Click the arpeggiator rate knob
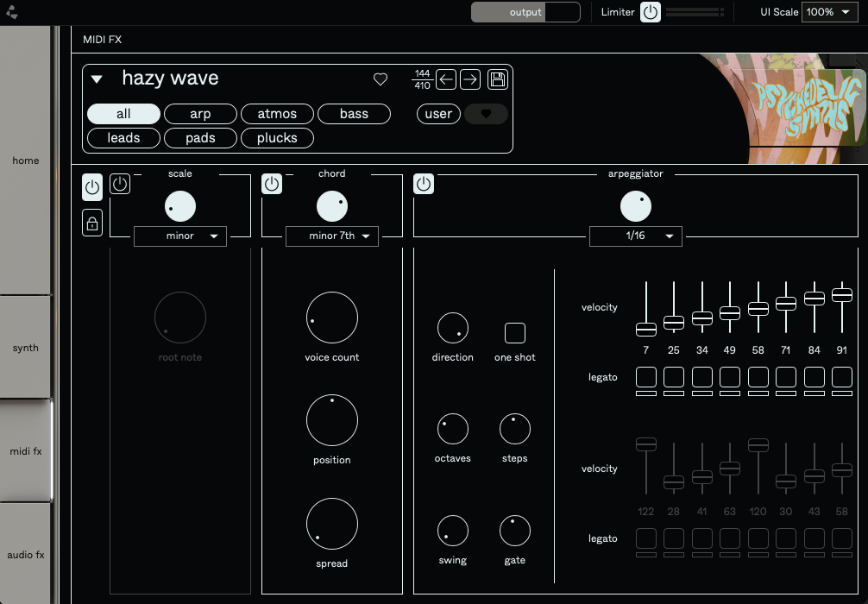The image size is (868, 604). coord(636,206)
